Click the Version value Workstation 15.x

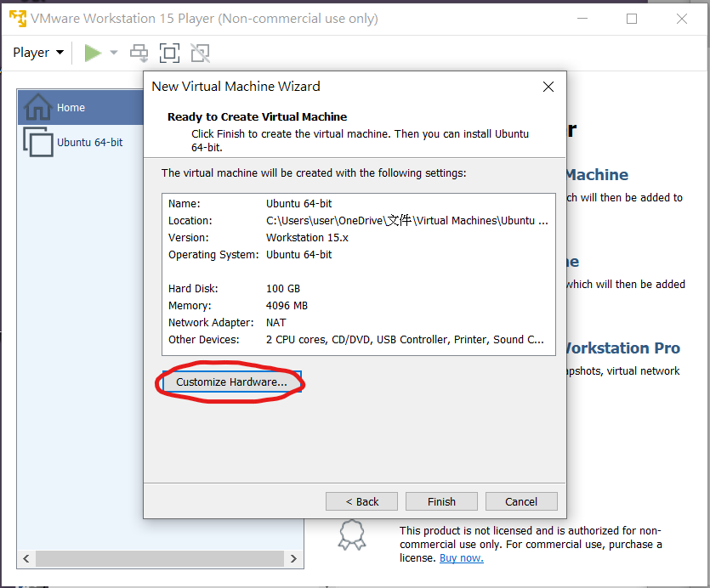click(307, 238)
